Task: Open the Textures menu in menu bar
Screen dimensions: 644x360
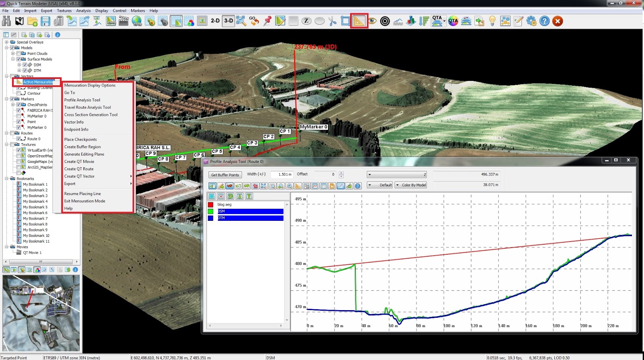Action: click(64, 10)
